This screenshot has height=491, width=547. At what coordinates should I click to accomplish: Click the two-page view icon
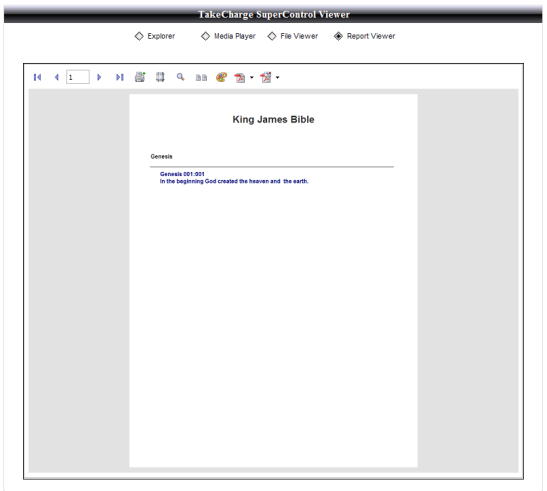click(201, 77)
